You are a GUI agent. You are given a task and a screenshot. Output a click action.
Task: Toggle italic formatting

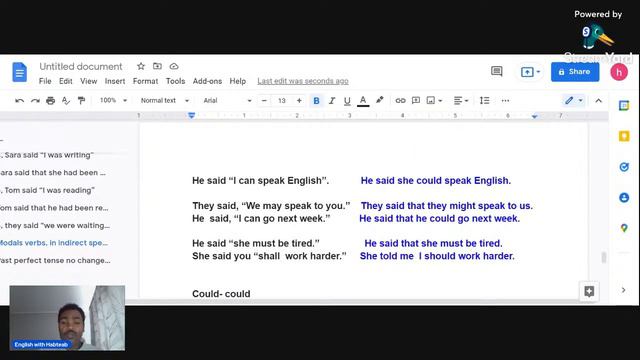pyautogui.click(x=332, y=100)
